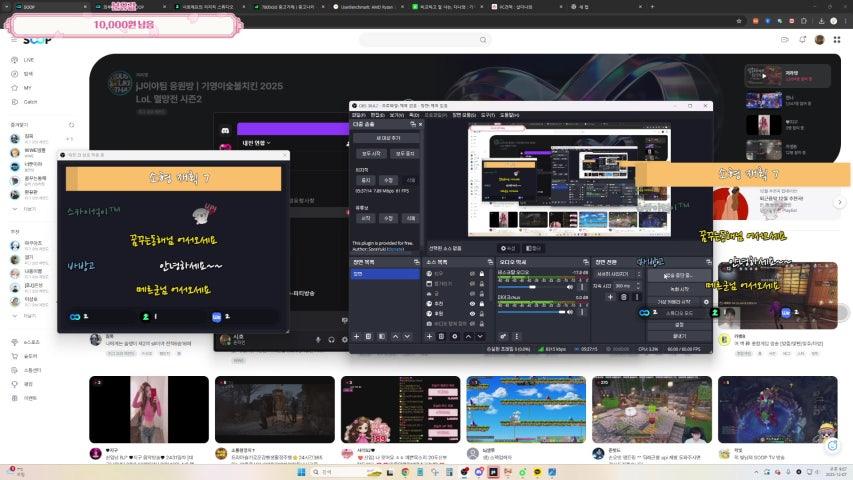Click the plugin author Donate link
This screenshot has width=853, height=480.
(x=395, y=249)
